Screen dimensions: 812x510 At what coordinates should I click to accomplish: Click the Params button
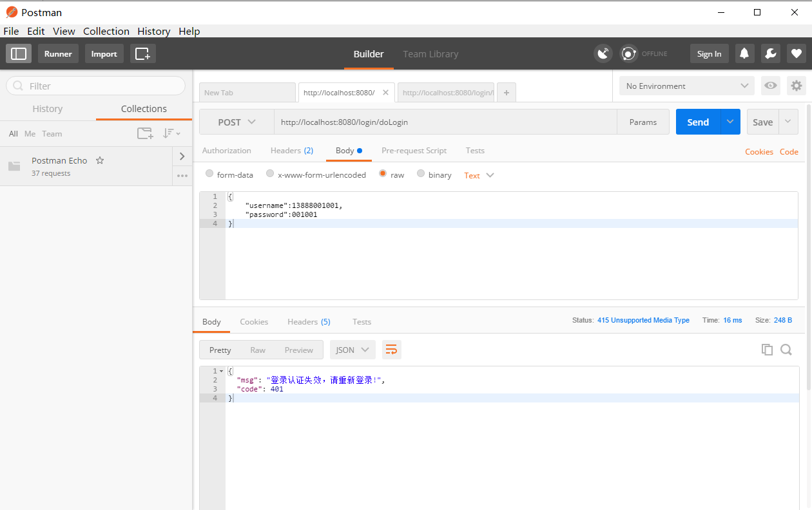643,122
